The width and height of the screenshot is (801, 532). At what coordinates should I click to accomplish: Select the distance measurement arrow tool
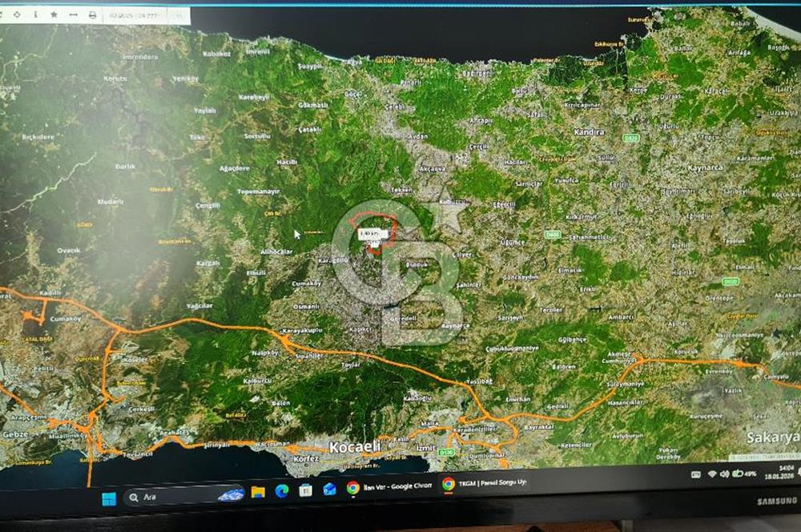[72, 14]
